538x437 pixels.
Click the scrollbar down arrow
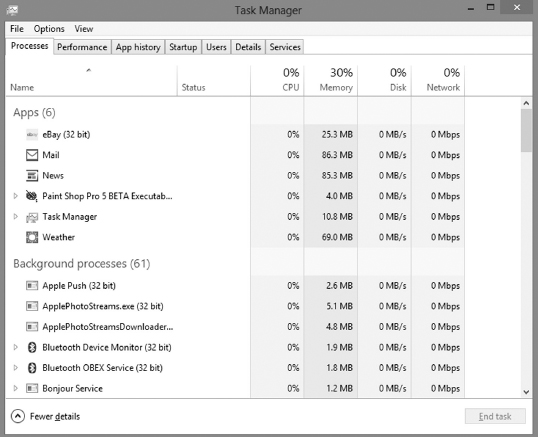(x=526, y=392)
